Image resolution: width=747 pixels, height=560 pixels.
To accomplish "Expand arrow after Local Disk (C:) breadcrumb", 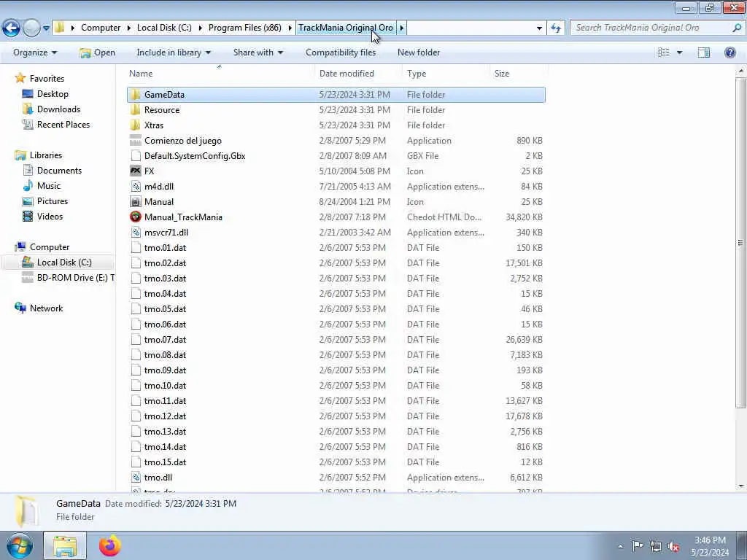I will pos(200,28).
